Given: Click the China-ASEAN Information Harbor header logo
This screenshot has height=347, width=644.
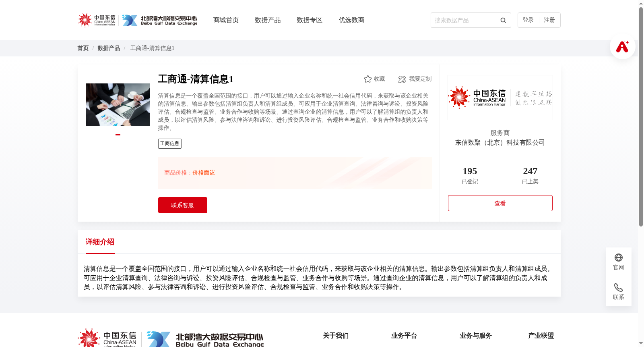Looking at the screenshot, I should click(97, 20).
